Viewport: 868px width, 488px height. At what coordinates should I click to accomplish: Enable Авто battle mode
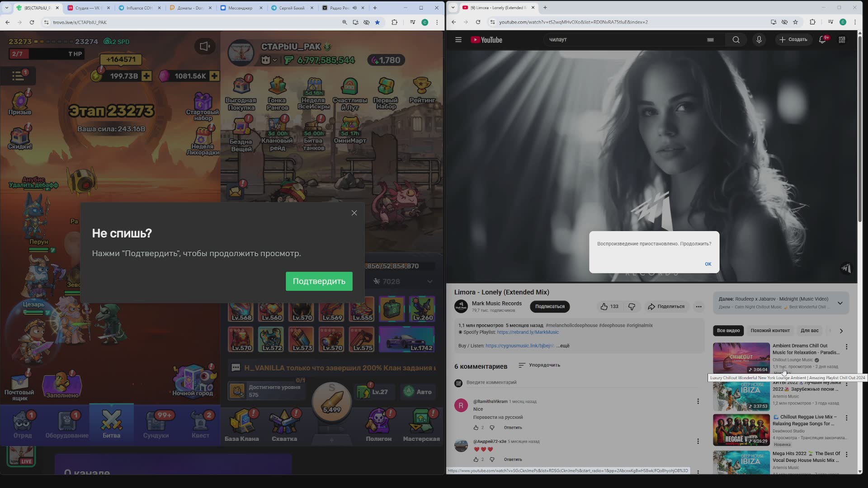coord(417,391)
